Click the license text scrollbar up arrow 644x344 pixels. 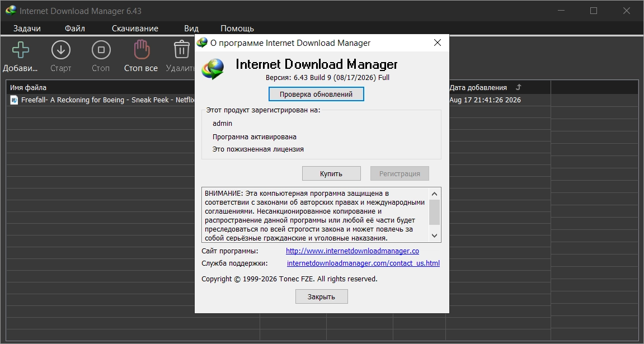click(435, 194)
